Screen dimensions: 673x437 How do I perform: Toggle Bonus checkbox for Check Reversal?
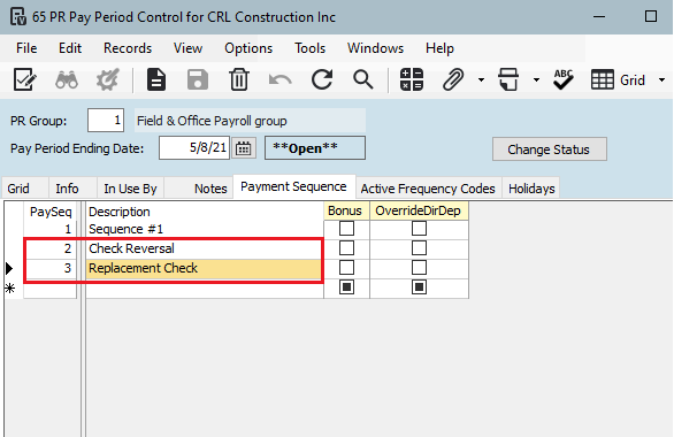[346, 248]
